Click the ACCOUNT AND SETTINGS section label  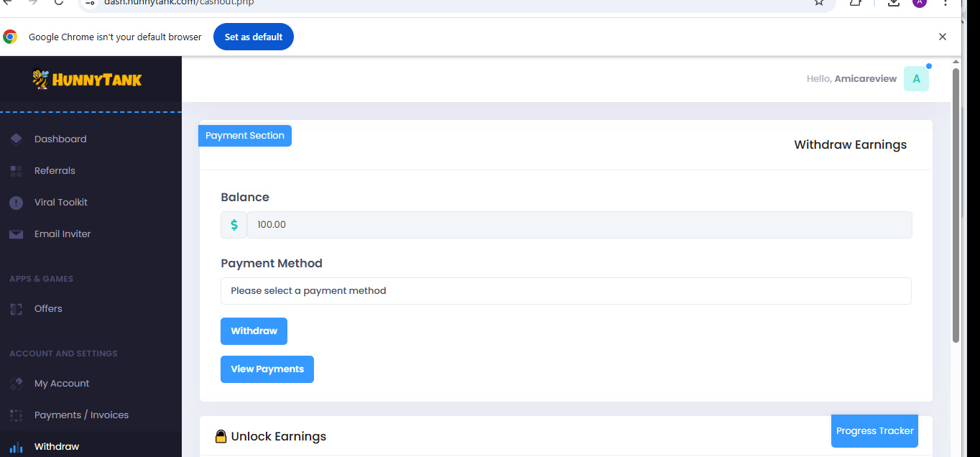[63, 354]
